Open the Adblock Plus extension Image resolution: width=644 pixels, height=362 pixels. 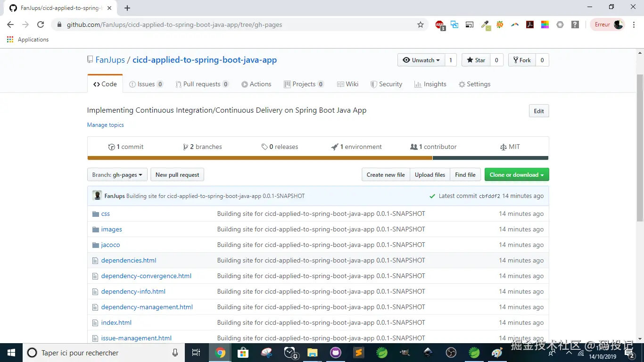(x=439, y=25)
